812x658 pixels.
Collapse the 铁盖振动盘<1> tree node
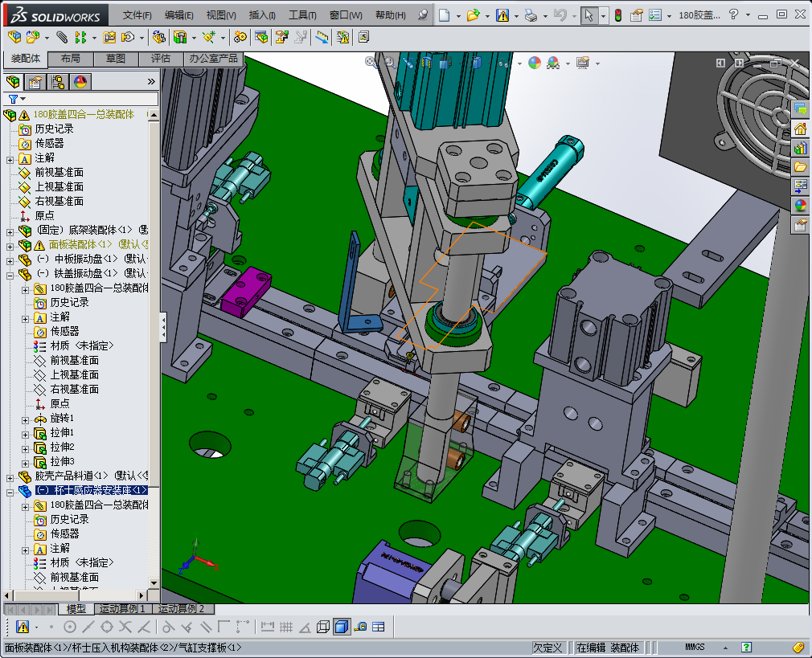click(x=10, y=274)
